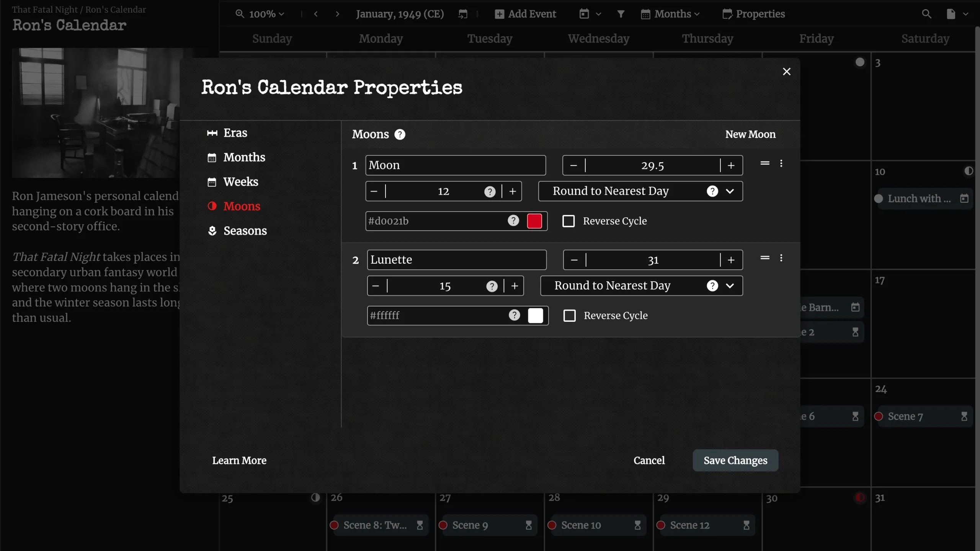Click the filter funnel icon in toolbar
Viewport: 980px width, 551px height.
pyautogui.click(x=621, y=14)
